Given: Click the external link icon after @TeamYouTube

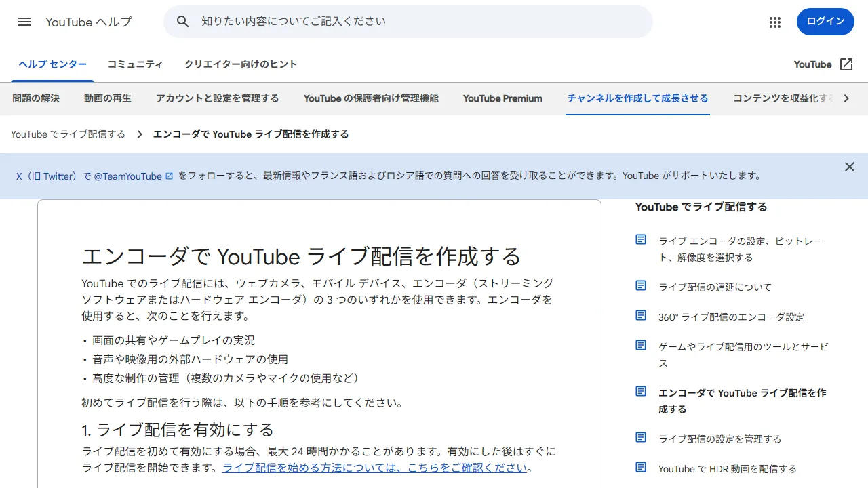Looking at the screenshot, I should pos(170,176).
